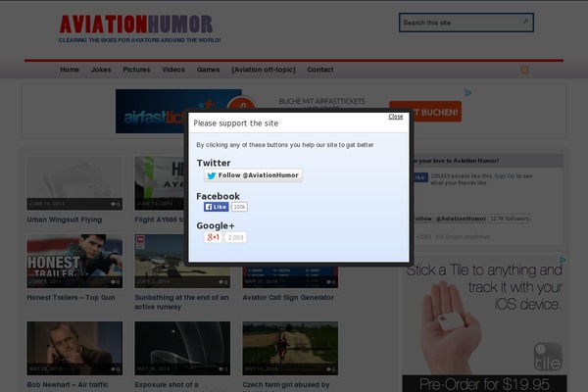Click the search magnifier icon
The height and width of the screenshot is (392, 588).
click(x=526, y=22)
